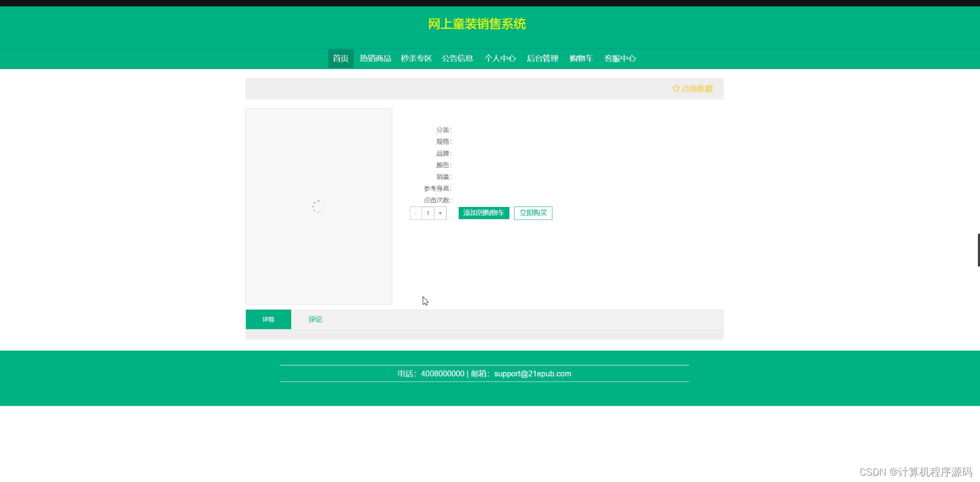This screenshot has width=980, height=482.
Task: Open the 个人中心 navigation item
Action: point(500,59)
